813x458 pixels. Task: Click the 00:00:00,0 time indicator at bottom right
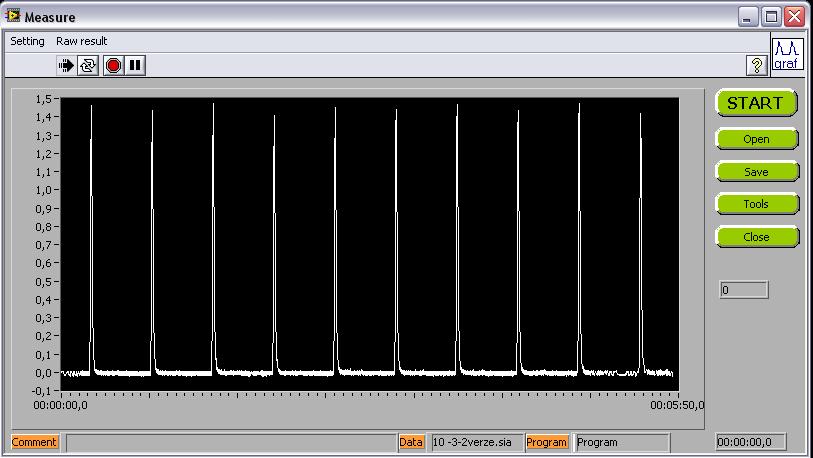point(751,442)
